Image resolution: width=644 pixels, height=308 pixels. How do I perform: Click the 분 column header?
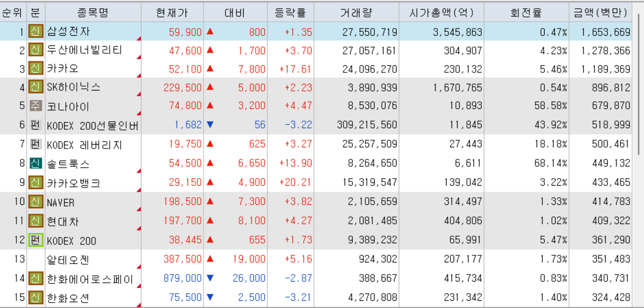pos(36,13)
